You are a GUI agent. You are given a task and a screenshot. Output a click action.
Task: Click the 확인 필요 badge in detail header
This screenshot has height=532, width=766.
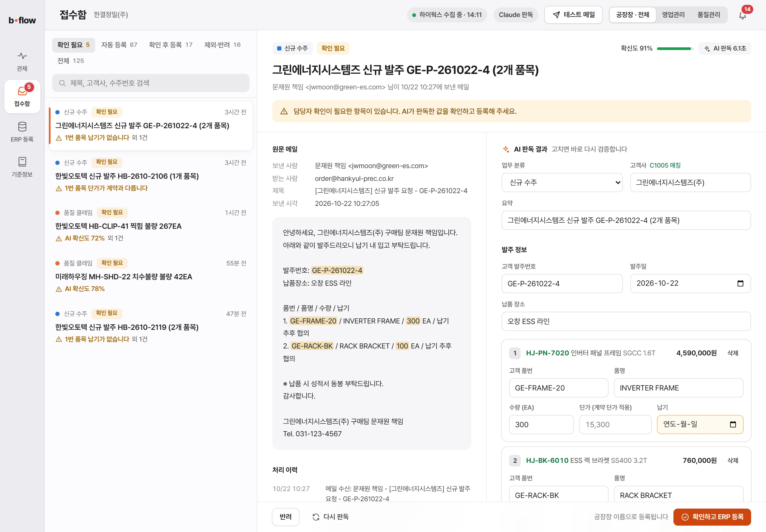pyautogui.click(x=333, y=49)
